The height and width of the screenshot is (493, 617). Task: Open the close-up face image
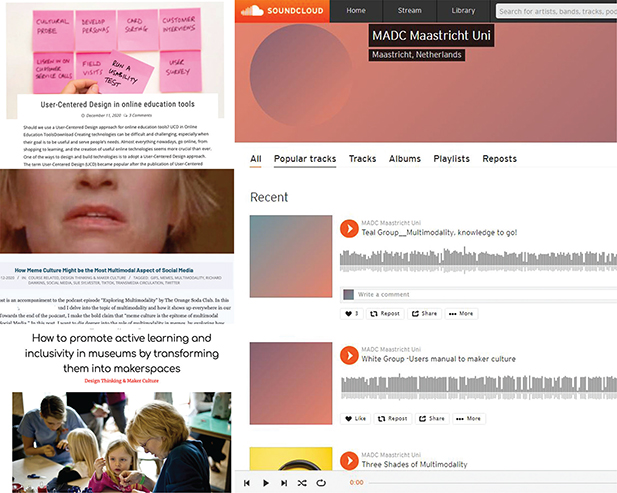117,211
